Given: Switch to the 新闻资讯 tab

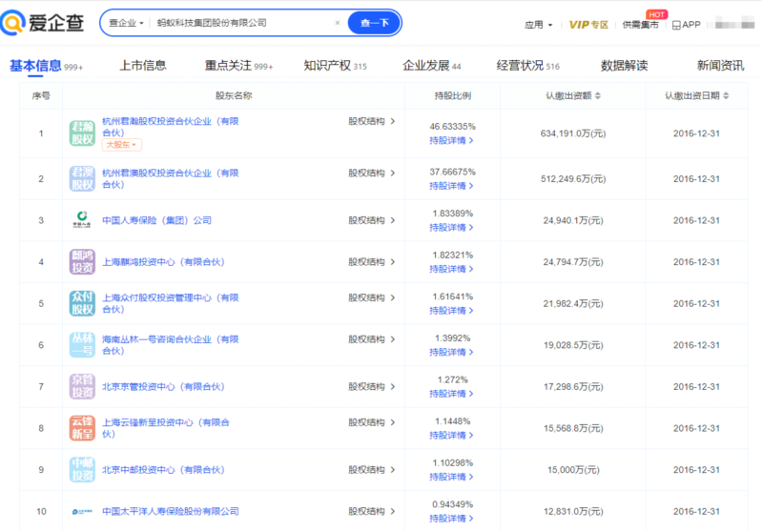Looking at the screenshot, I should [x=720, y=65].
